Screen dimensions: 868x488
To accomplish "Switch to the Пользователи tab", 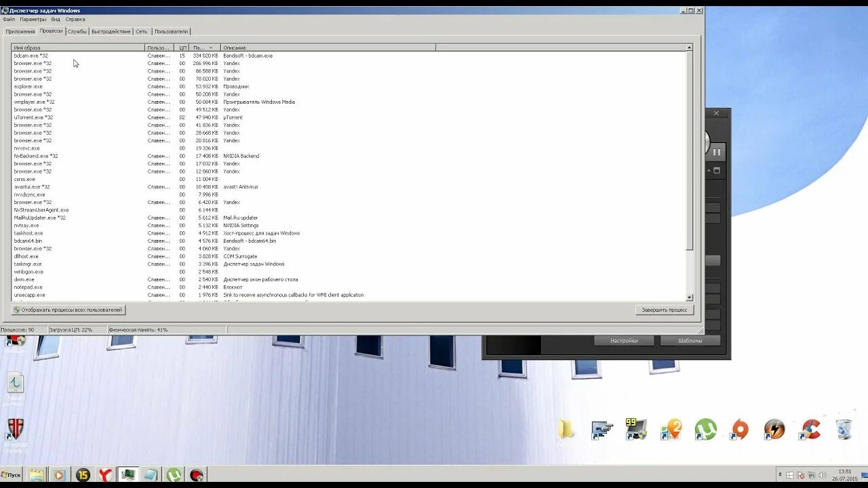I will click(x=171, y=32).
